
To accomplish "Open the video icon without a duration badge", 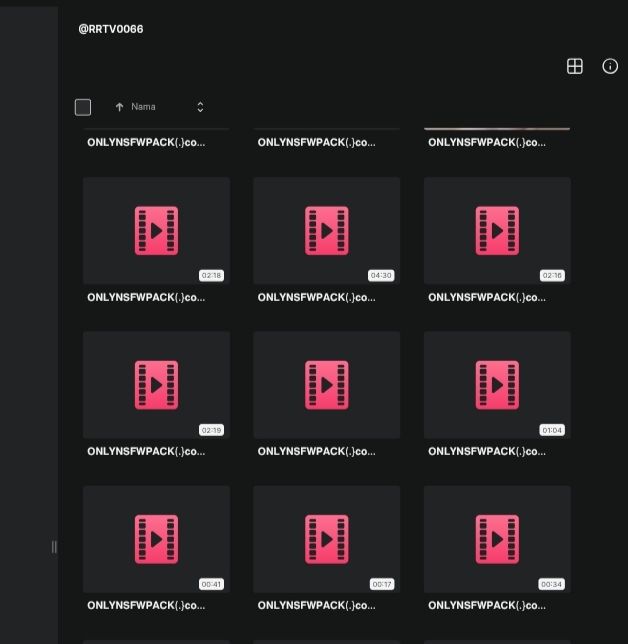I will coord(327,385).
